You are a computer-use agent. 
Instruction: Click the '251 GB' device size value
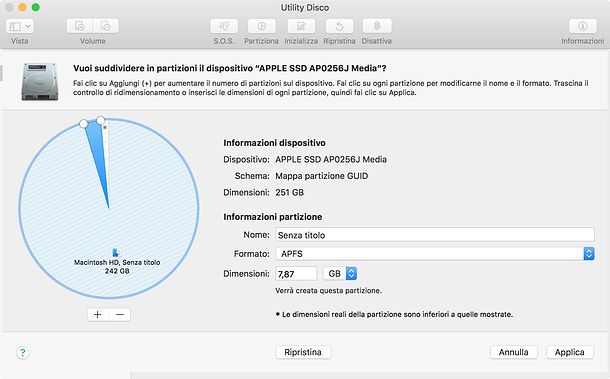pyautogui.click(x=289, y=192)
